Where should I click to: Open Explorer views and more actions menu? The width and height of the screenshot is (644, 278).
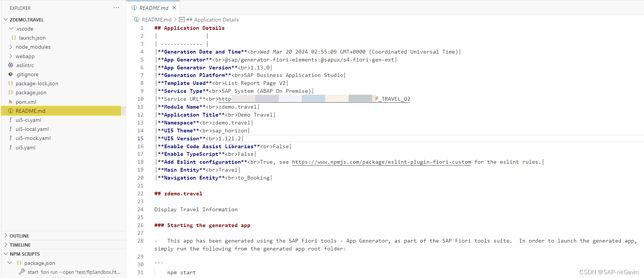coord(116,8)
